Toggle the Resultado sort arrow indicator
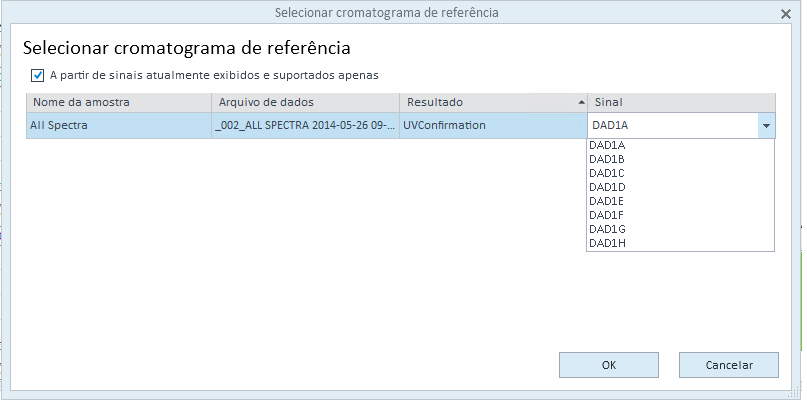This screenshot has height=414, width=807. click(x=581, y=102)
